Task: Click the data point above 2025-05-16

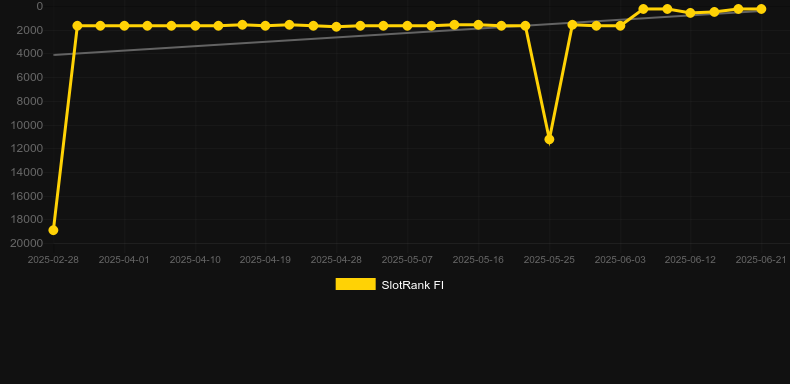Action: (x=478, y=25)
